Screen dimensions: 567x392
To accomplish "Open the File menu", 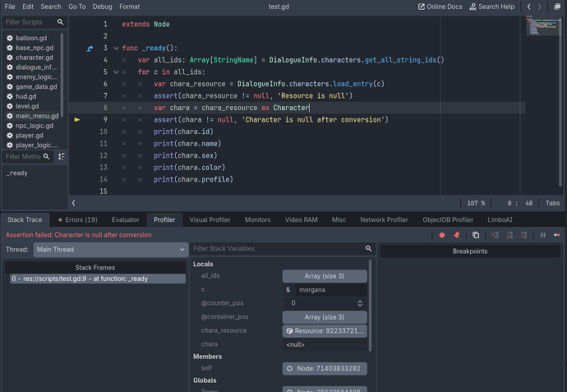I will pos(10,7).
